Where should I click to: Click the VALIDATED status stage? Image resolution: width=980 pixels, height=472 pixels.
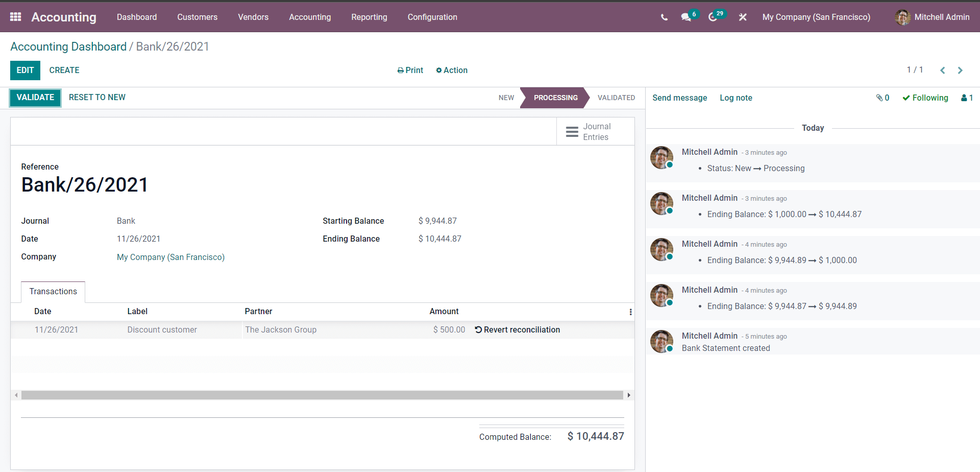pos(616,98)
